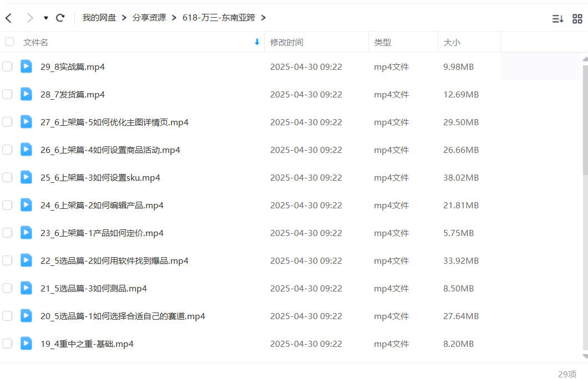Image resolution: width=588 pixels, height=379 pixels.
Task: Open the sort order menu icon
Action: pos(557,18)
